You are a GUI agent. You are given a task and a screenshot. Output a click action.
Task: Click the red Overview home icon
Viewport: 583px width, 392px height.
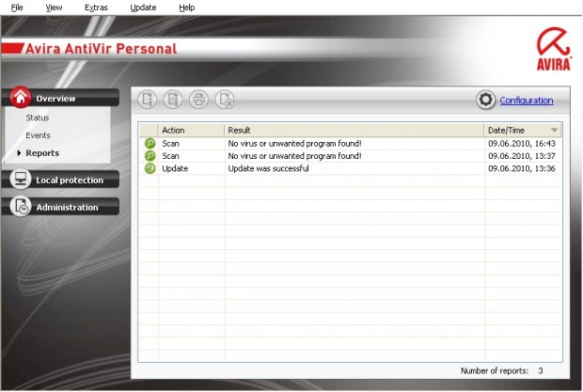coord(21,98)
